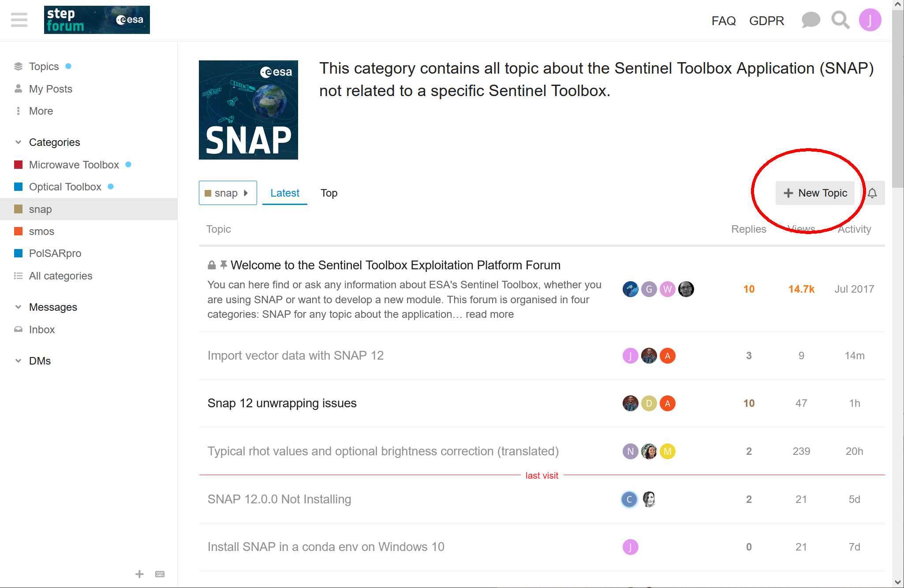The height and width of the screenshot is (588, 904).
Task: Click the step forum ESA logo
Action: 97,20
